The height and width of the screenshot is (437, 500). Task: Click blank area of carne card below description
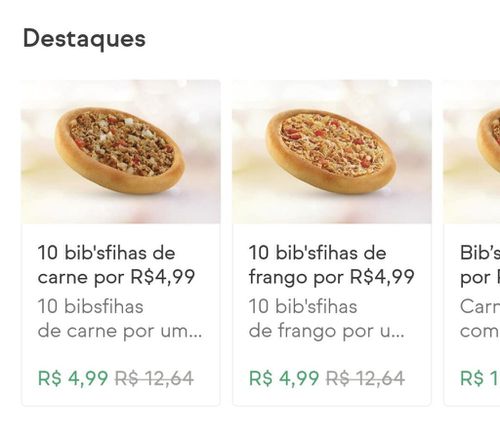pyautogui.click(x=121, y=355)
